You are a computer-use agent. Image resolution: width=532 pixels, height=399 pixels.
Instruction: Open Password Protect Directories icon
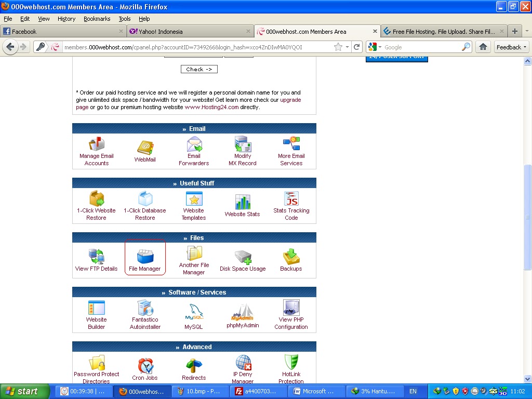(x=97, y=362)
